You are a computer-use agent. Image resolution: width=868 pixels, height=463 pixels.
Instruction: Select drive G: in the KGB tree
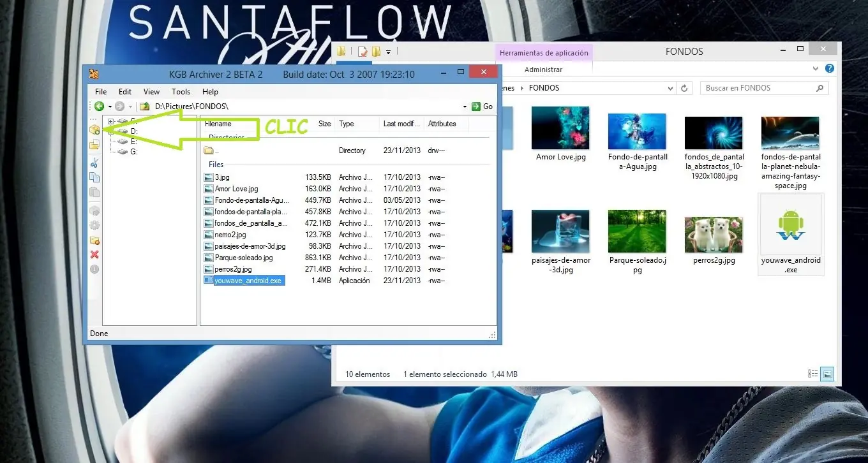[x=134, y=152]
